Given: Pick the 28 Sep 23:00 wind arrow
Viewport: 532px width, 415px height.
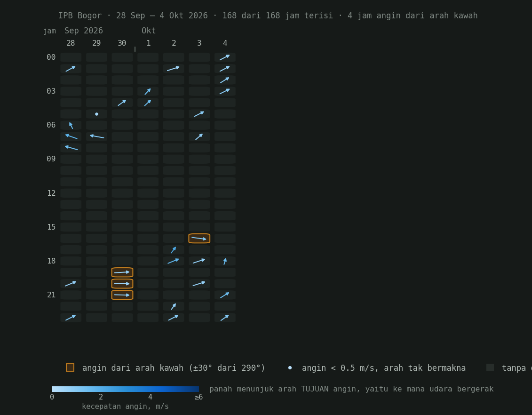Looking at the screenshot, I should point(71,318).
